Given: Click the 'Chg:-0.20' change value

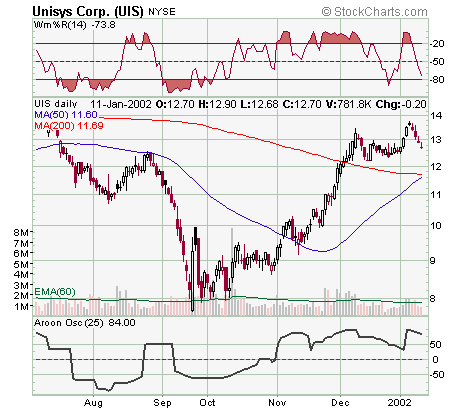Looking at the screenshot, I should 401,104.
